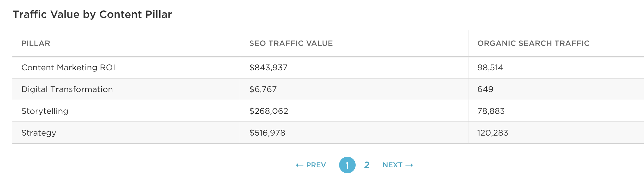
Task: Select the Digital Transformation row
Action: pos(67,89)
